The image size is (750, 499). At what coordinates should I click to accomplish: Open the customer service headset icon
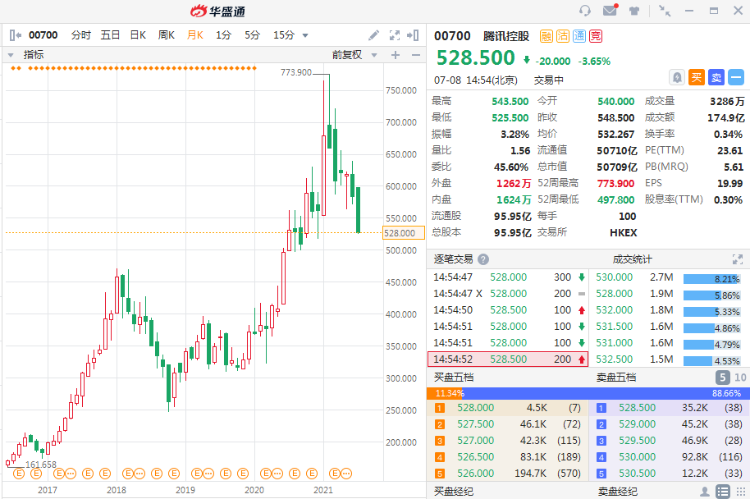pyautogui.click(x=585, y=11)
